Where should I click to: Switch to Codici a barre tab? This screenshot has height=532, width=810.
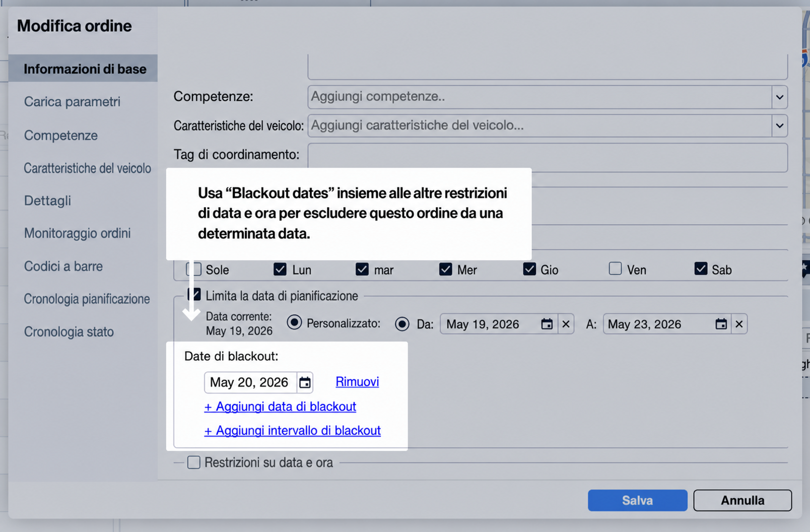click(x=63, y=266)
